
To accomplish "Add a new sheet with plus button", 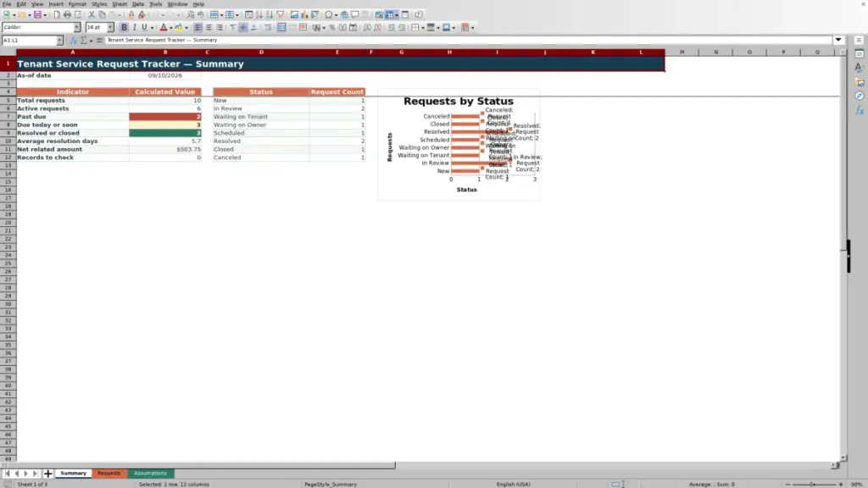I will point(47,474).
